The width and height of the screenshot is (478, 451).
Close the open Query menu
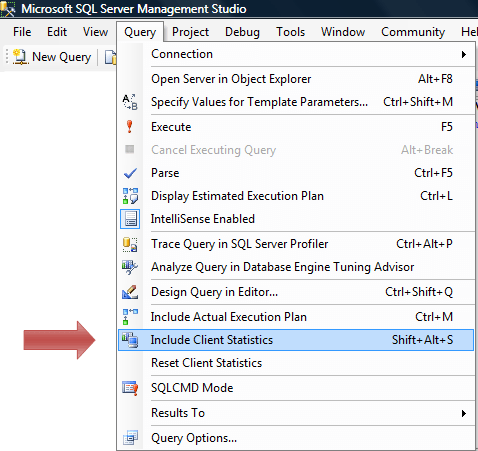click(140, 32)
